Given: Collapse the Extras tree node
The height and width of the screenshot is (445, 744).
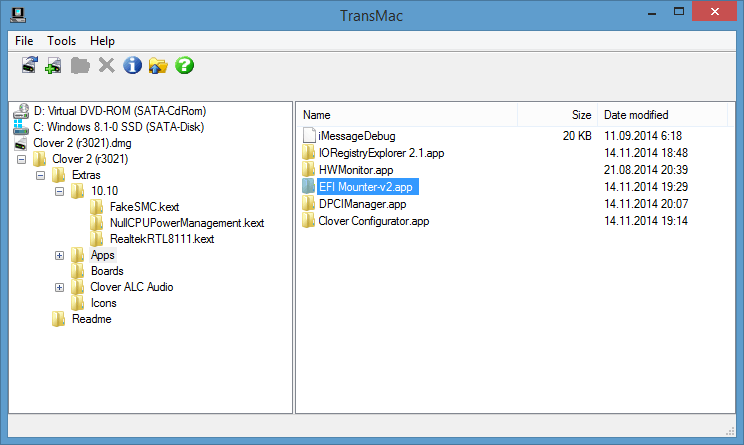Looking at the screenshot, I should click(40, 176).
